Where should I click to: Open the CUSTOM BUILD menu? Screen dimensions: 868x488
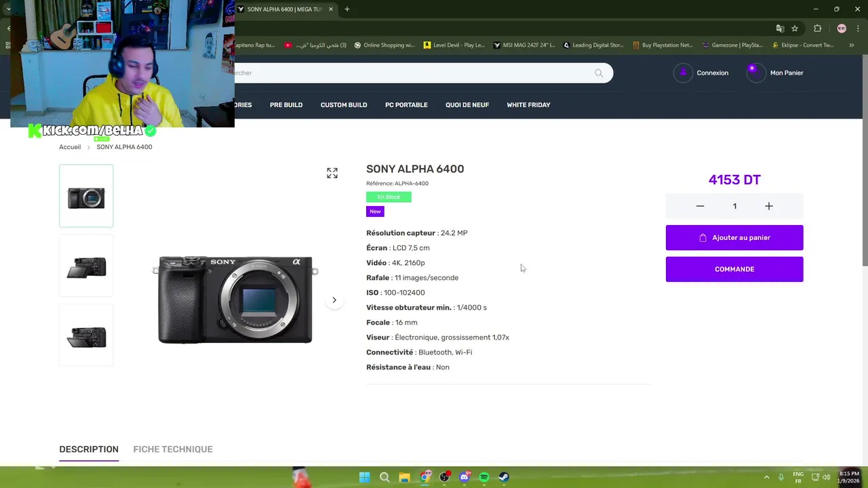(x=344, y=105)
